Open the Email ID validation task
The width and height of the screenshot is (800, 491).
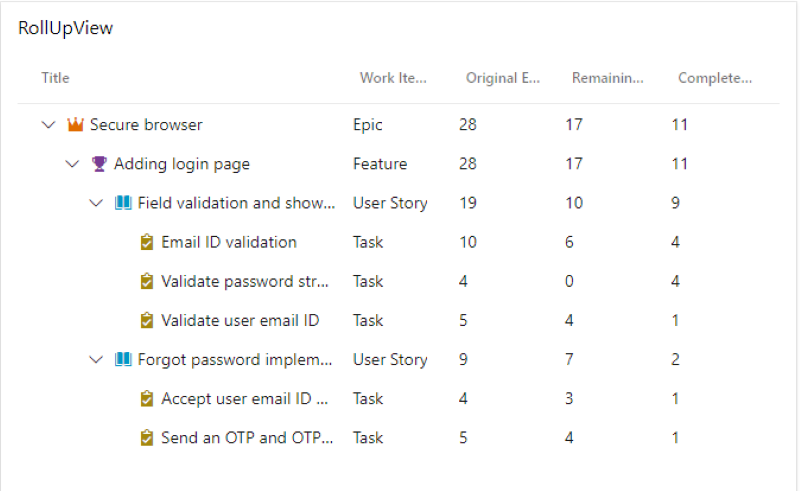coord(229,242)
